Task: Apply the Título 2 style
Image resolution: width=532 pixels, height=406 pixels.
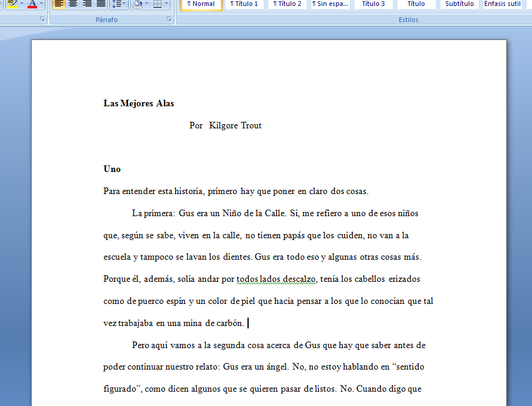Action: coord(287,4)
